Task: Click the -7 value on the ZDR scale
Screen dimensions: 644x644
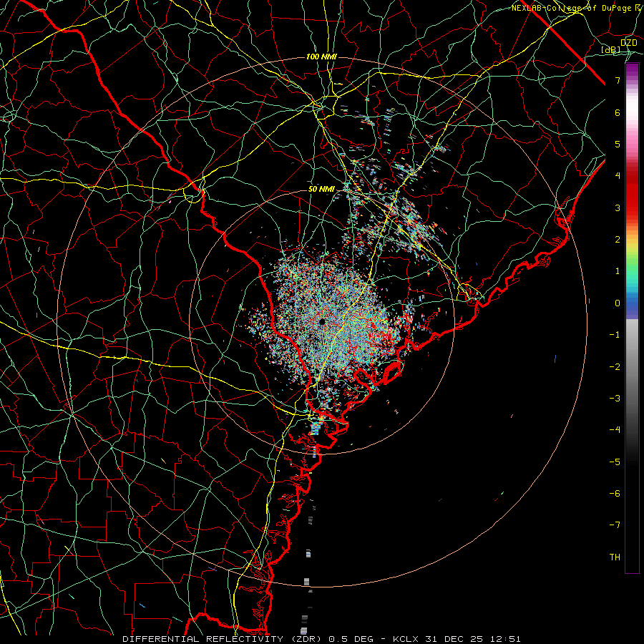Action: 615,525
